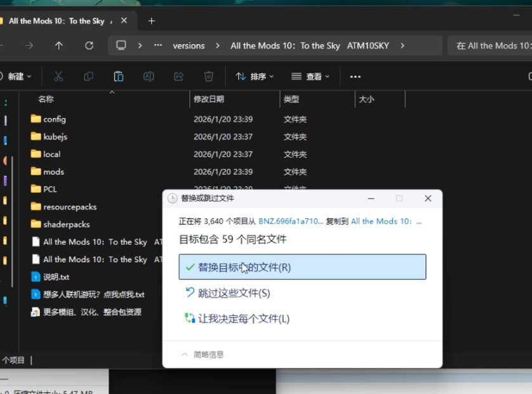Image resolution: width=532 pixels, height=394 pixels.
Task: Click the See more ellipsis on the toolbar
Action: [355, 76]
